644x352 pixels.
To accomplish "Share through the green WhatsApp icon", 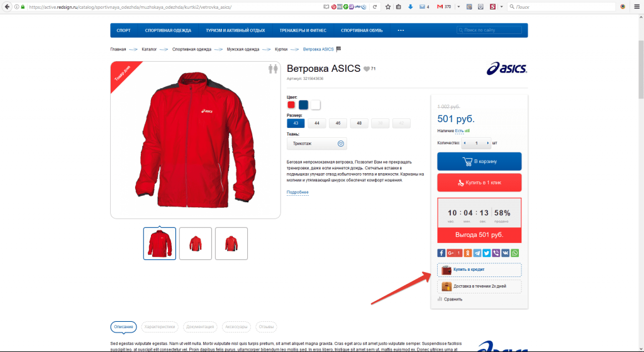I will 515,253.
